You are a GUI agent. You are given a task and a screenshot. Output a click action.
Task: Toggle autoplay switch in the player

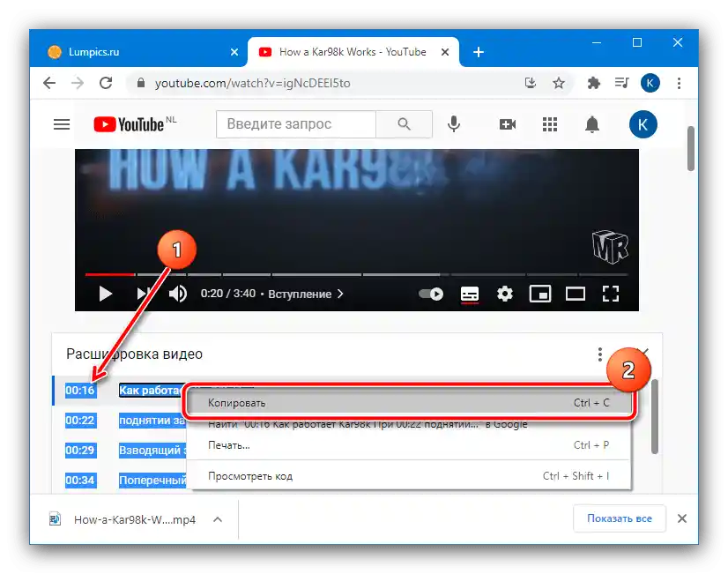tap(431, 294)
